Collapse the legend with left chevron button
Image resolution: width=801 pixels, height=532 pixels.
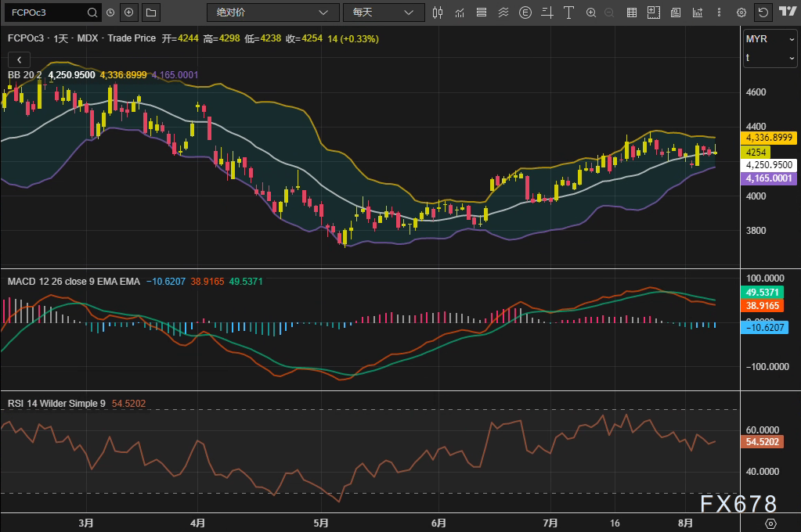point(19,59)
